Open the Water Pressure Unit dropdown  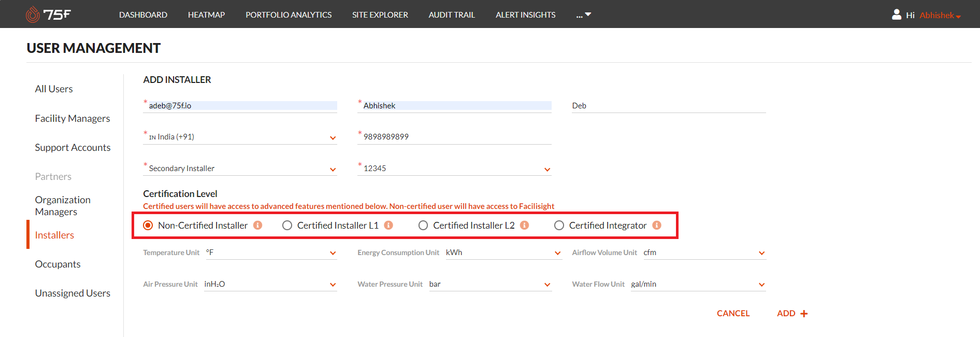tap(491, 285)
